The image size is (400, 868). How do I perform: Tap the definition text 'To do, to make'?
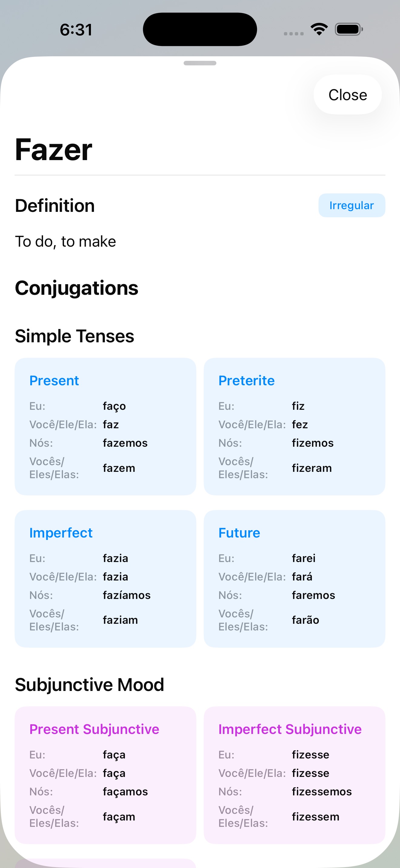[x=65, y=241]
